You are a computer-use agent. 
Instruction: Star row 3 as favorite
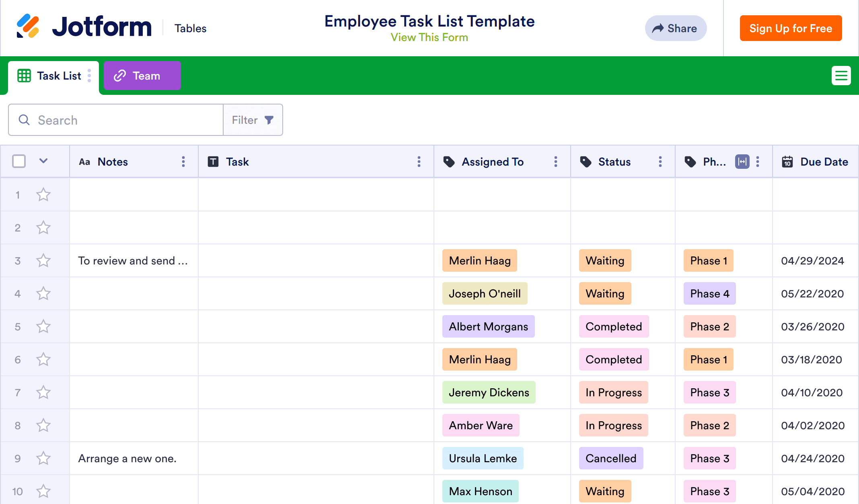coord(43,260)
